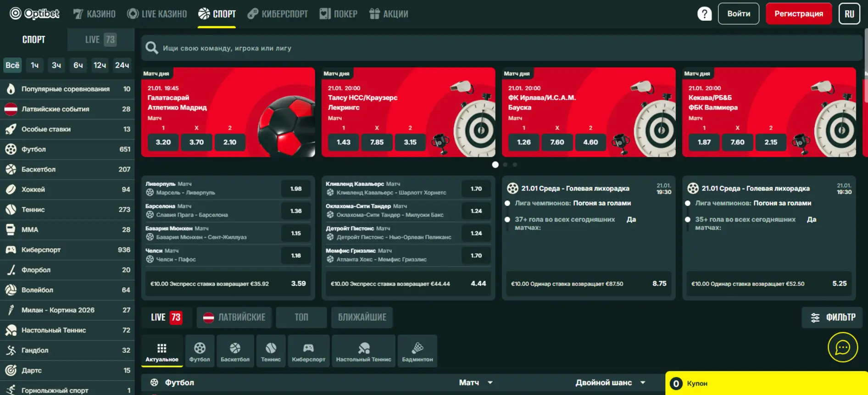Click the Optibet logo
This screenshot has height=395, width=868.
pyautogui.click(x=35, y=14)
